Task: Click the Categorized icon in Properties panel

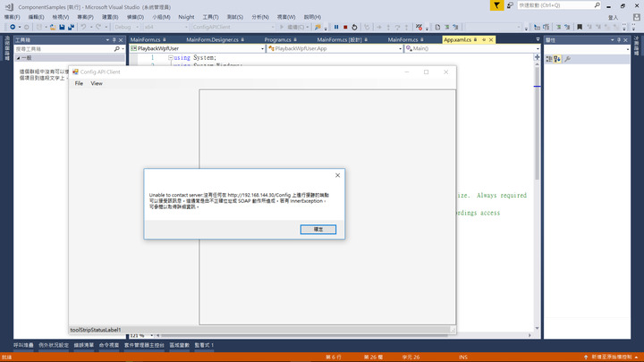Action: (548, 59)
